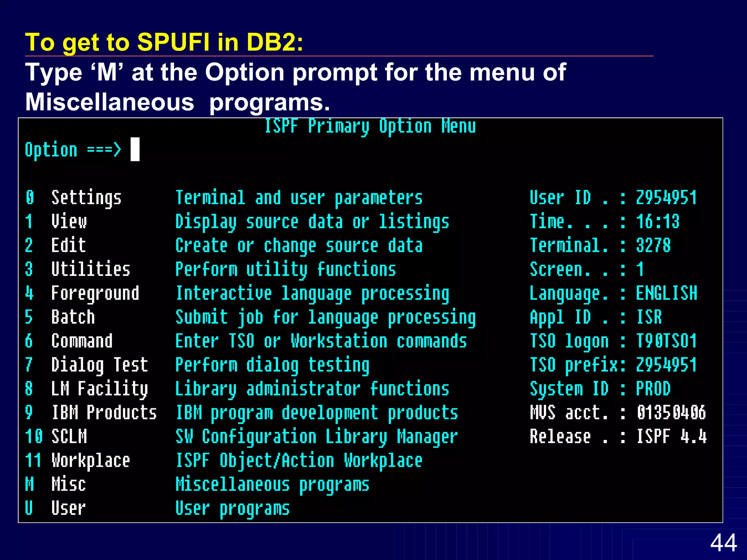Click the 'Interactive language processing' description
747x560 pixels.
tap(312, 294)
